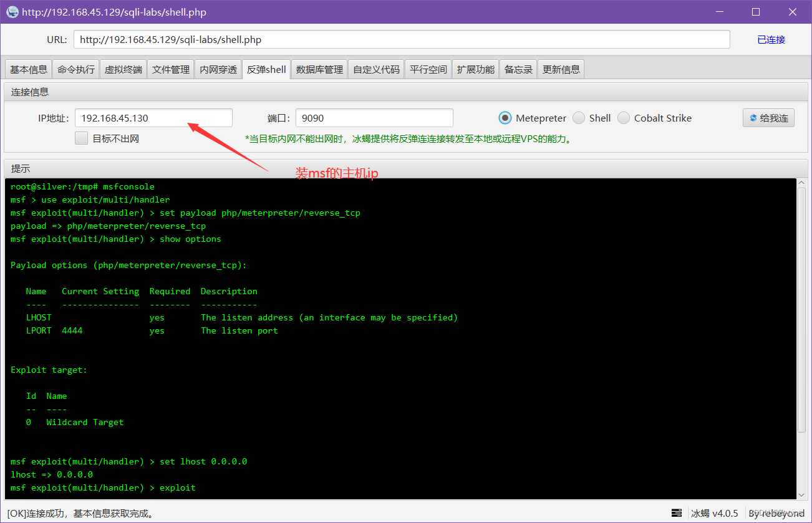
Task: Click 'use exploit/multi/handler' line
Action: (x=90, y=199)
